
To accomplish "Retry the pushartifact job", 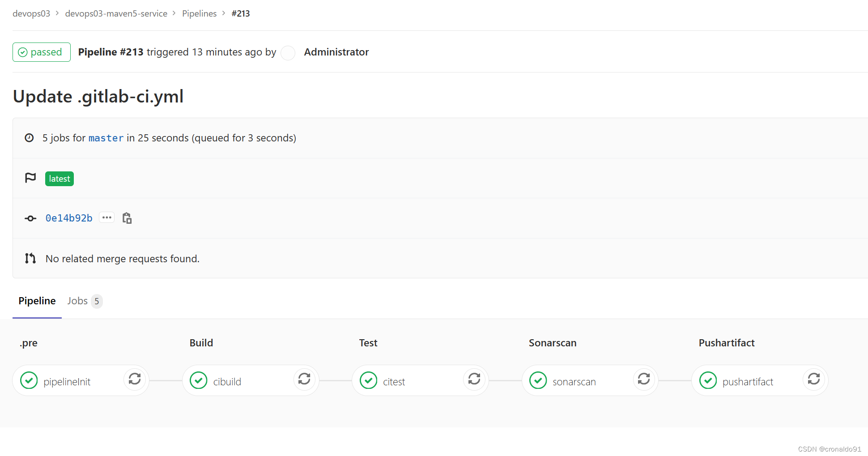I will click(814, 379).
